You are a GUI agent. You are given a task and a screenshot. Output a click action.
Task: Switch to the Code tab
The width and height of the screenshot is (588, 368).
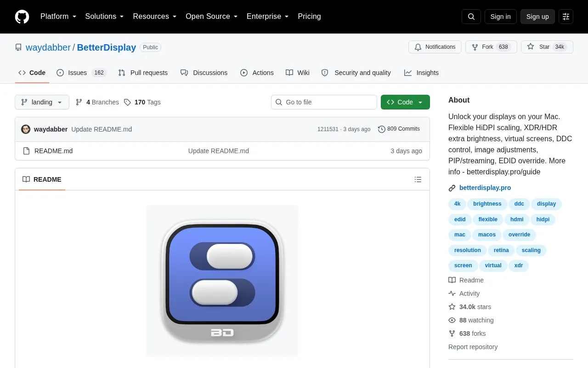(x=32, y=73)
